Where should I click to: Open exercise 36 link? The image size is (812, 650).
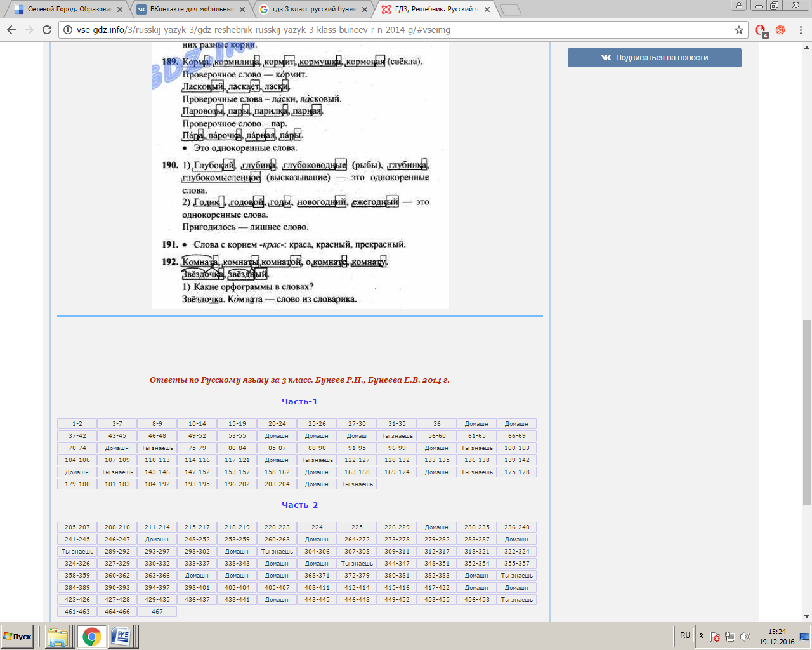[x=436, y=424]
